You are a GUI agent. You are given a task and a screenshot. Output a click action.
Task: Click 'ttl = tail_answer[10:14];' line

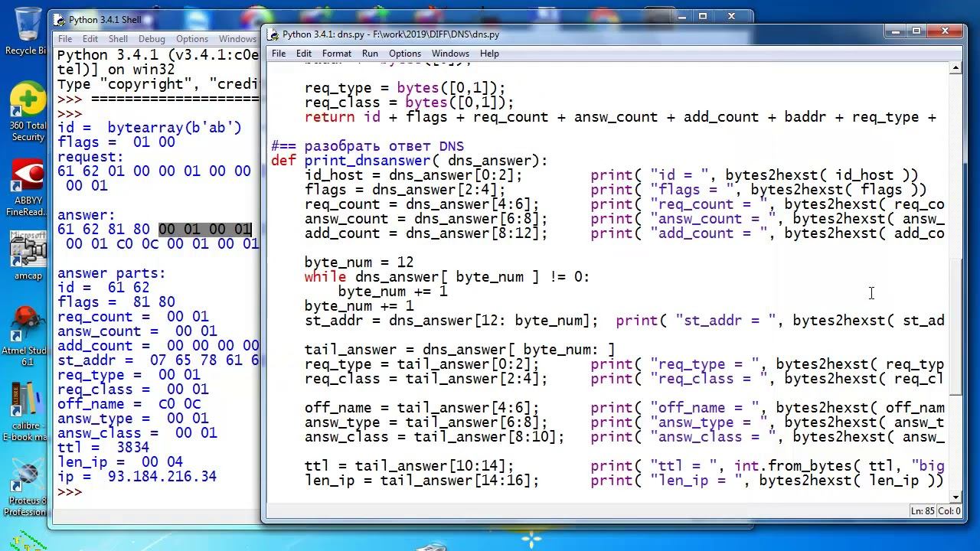tap(409, 466)
